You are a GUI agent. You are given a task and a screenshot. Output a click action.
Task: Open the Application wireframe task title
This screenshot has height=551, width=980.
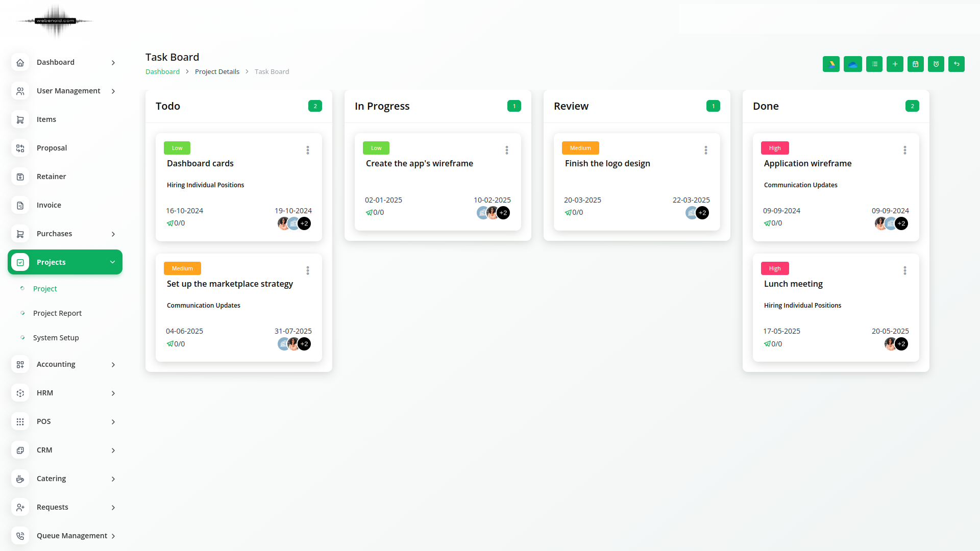[x=807, y=163]
